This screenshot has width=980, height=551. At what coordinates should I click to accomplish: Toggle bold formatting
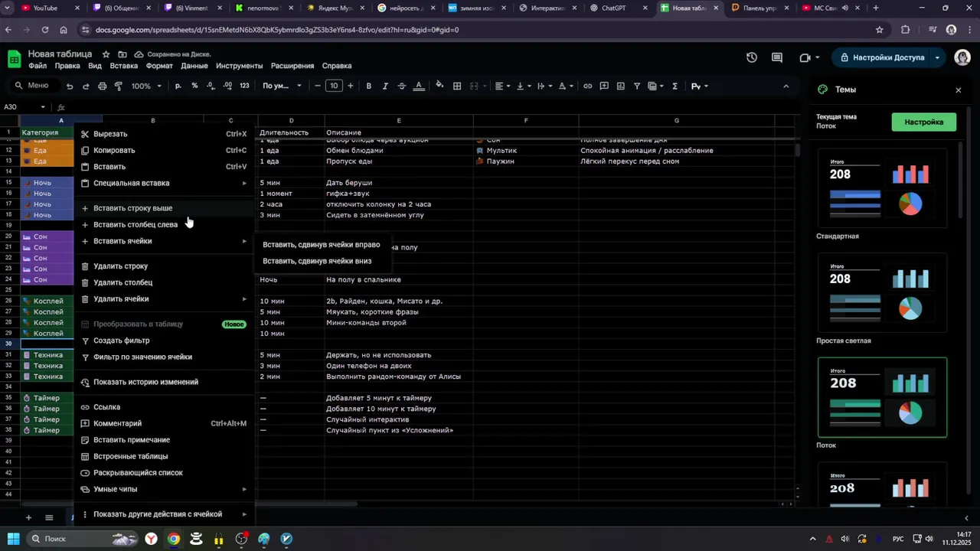point(368,86)
